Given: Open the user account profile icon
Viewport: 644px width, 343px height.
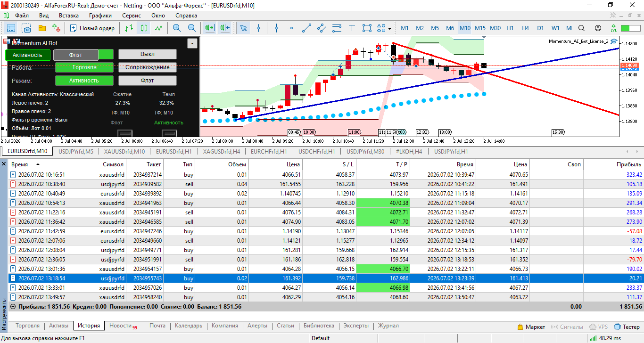Looking at the screenshot, I should pos(598,28).
